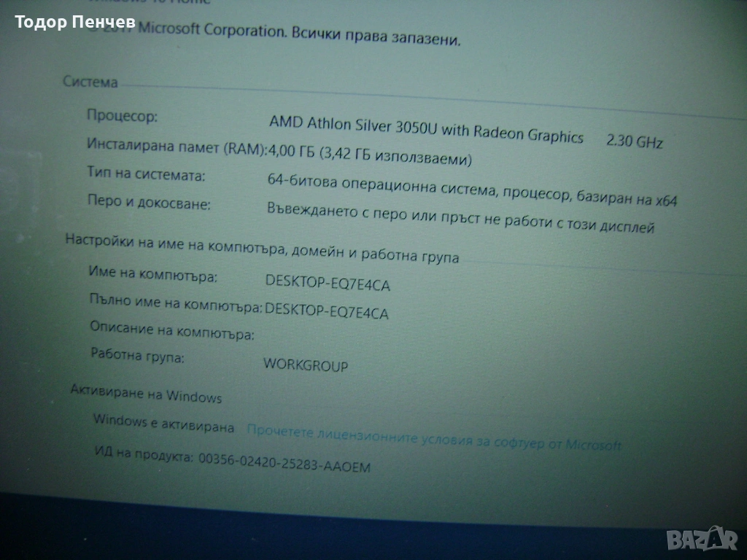Click the Инсталирана памет (RAM) label
This screenshot has height=560, width=747.
[x=176, y=147]
